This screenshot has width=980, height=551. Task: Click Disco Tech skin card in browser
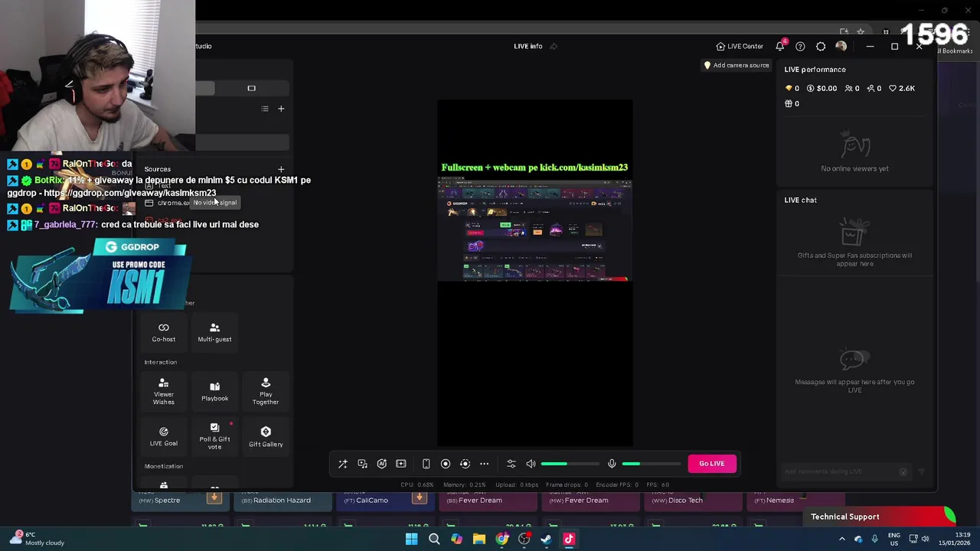tap(693, 500)
